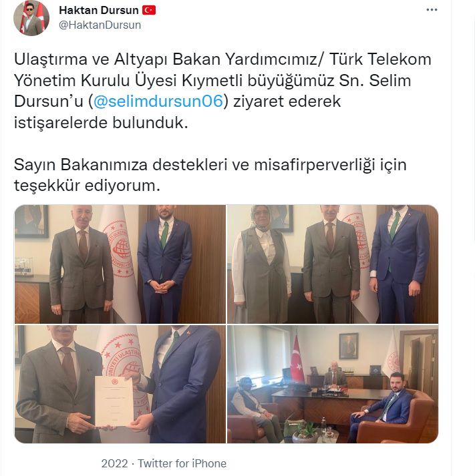This screenshot has width=475, height=476.
Task: Open the top-right photo with three people
Action: pyautogui.click(x=333, y=264)
